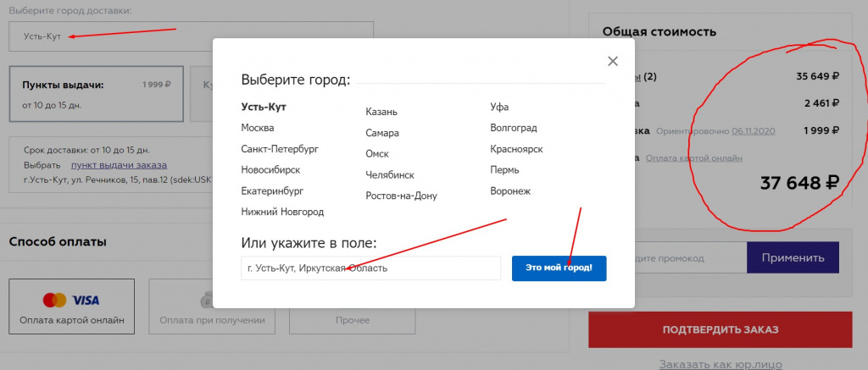This screenshot has width=868, height=370.
Task: Click delivery term 'от 10 до 15 дн.'
Action: (52, 104)
